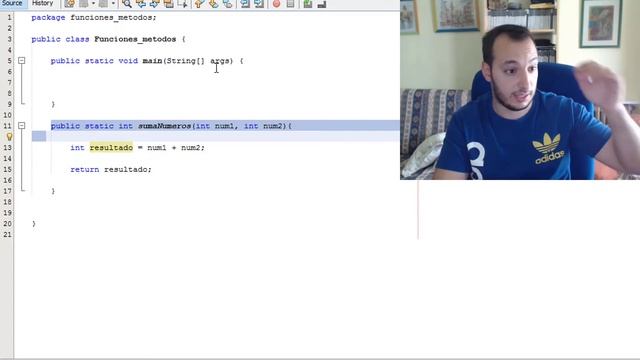
Task: Toggle the Bookmark icon in the toolbar
Action: (x=227, y=4)
